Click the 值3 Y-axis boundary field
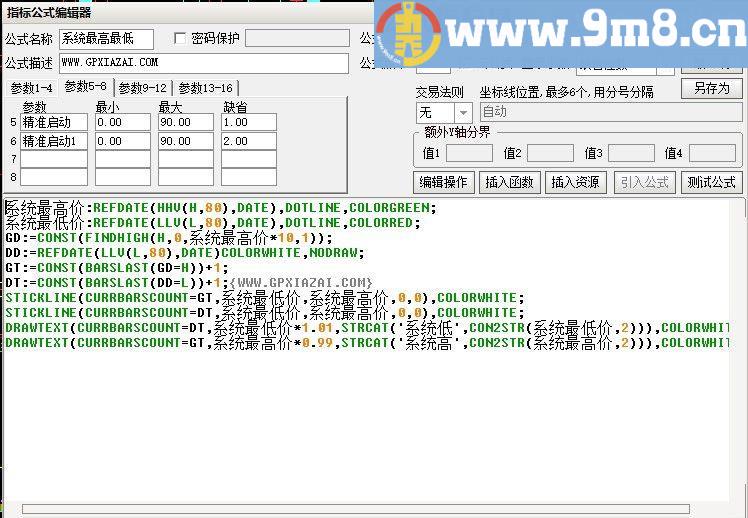This screenshot has width=748, height=518. pos(632,154)
